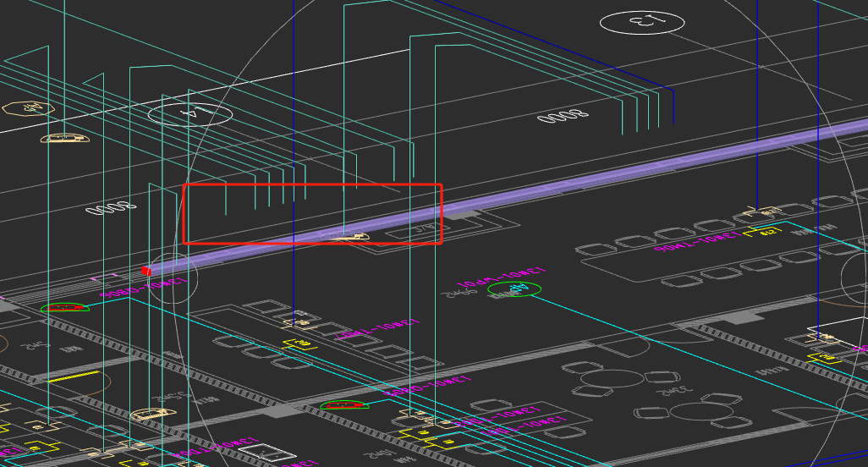Image resolution: width=868 pixels, height=467 pixels.
Task: Click the red end cap of the purple tray
Action: pyautogui.click(x=146, y=271)
